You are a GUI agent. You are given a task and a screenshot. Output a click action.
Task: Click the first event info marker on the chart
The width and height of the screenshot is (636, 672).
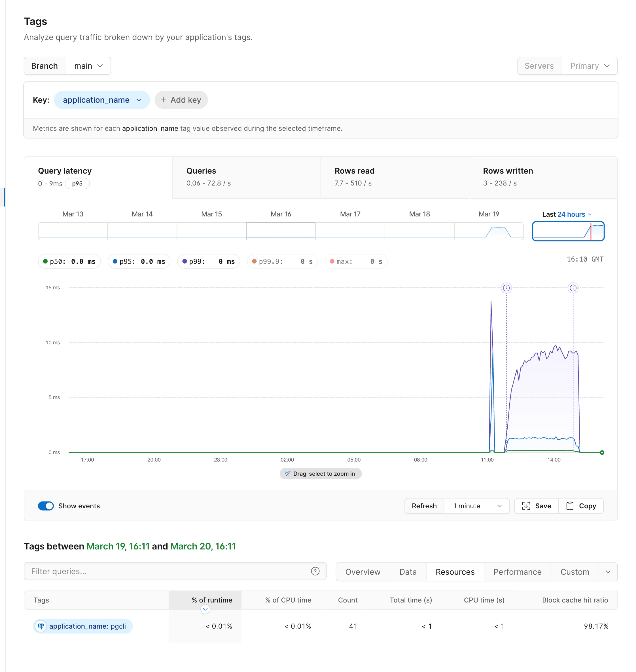pyautogui.click(x=506, y=288)
